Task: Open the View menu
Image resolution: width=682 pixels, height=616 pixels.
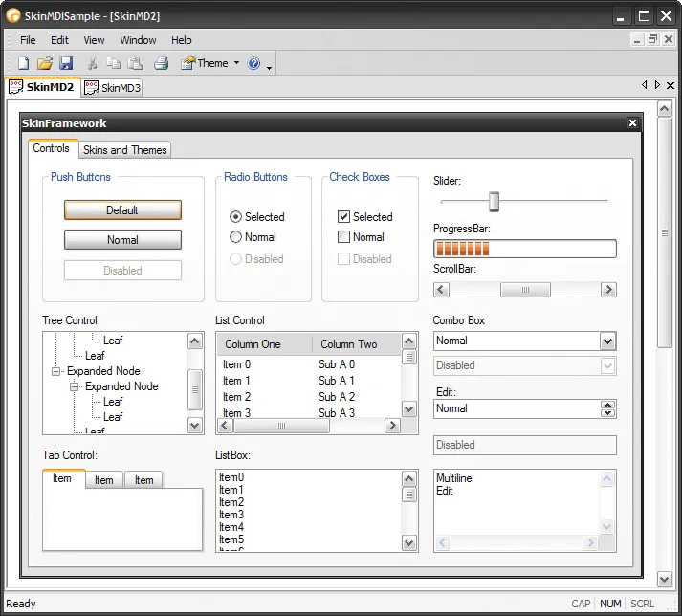Action: [x=94, y=40]
